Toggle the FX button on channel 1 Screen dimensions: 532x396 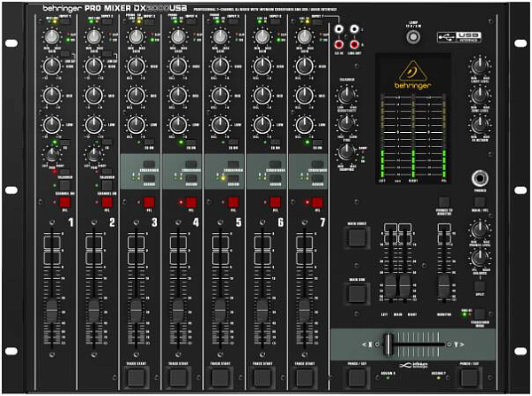point(65,143)
